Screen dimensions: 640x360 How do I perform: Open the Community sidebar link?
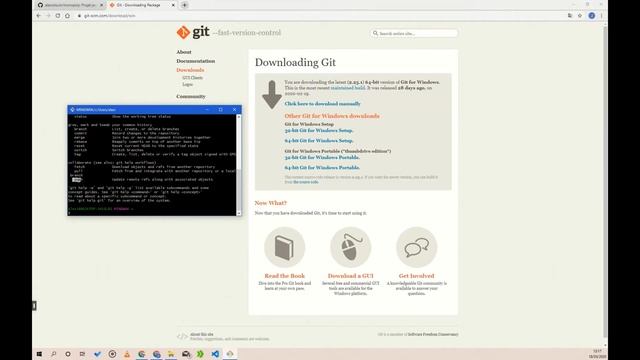pos(191,96)
